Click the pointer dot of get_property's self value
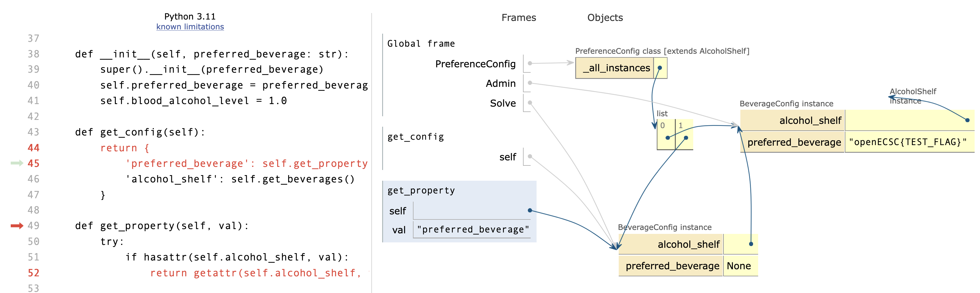The height and width of the screenshot is (293, 980). (530, 210)
